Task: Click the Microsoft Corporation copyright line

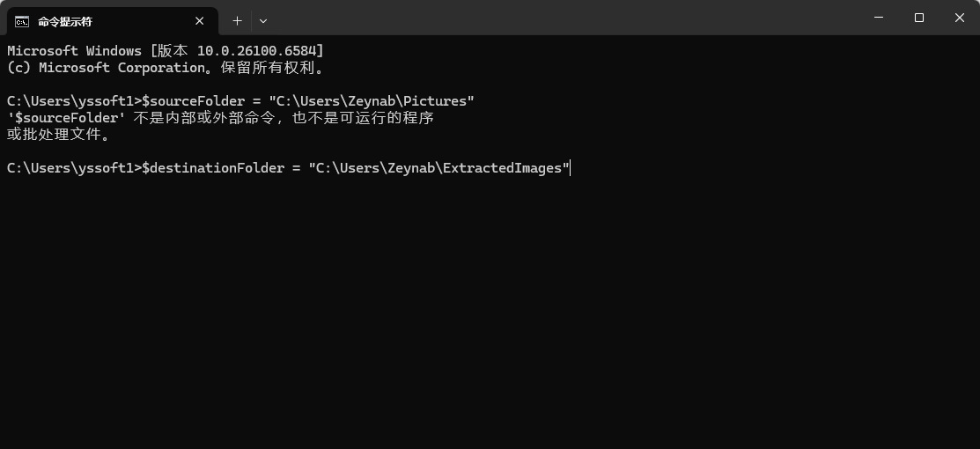Action: [x=166, y=68]
